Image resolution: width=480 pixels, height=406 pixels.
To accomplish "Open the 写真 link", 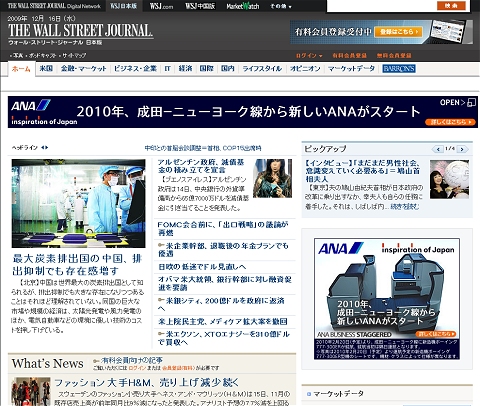I will (x=18, y=55).
